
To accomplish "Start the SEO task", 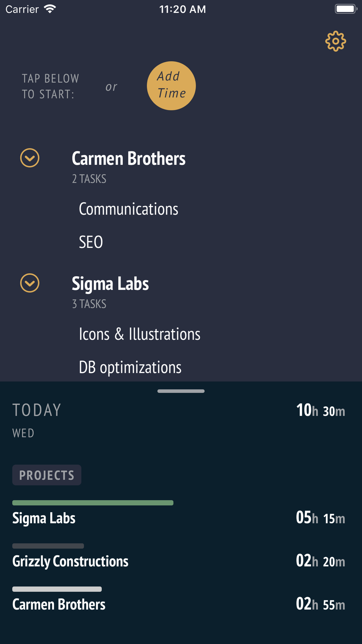I will (x=91, y=242).
